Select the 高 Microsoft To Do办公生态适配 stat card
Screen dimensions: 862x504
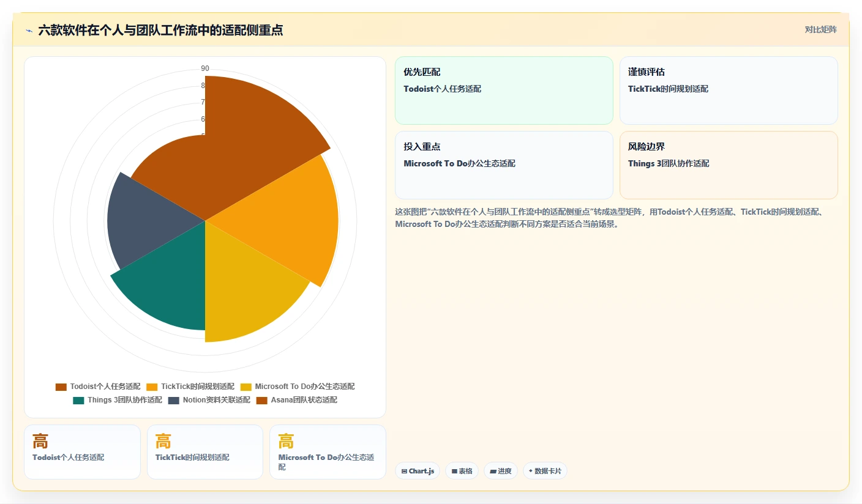point(328,452)
